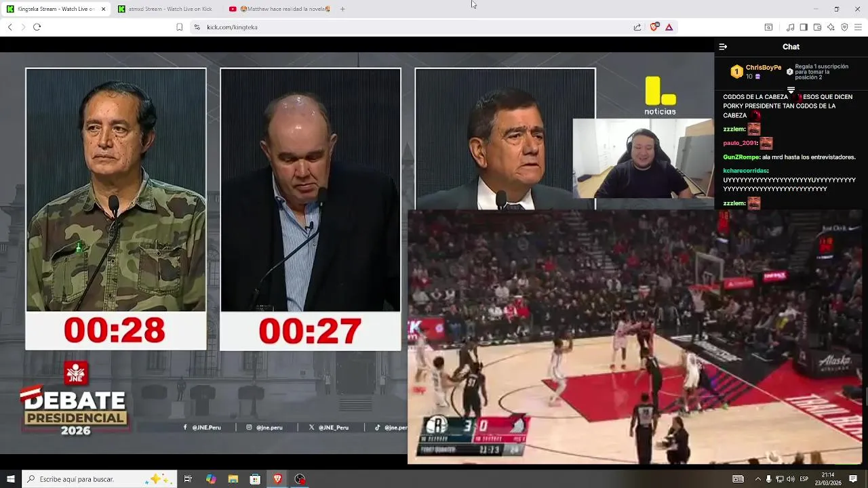Image resolution: width=868 pixels, height=488 pixels.
Task: Open the media control music-note icon
Action: [x=790, y=27]
